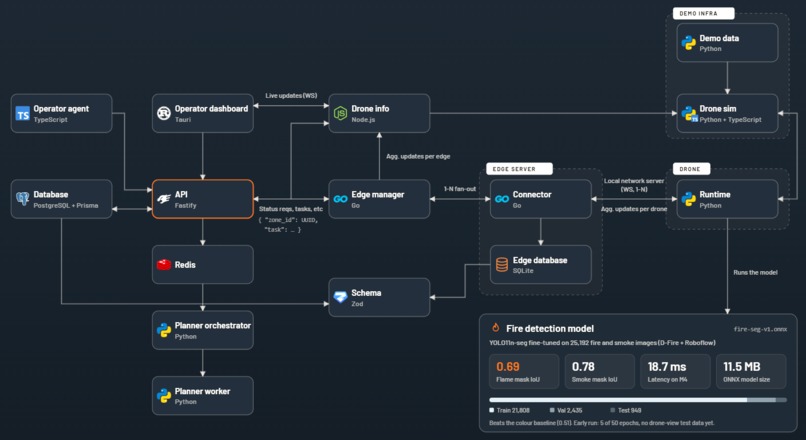
Task: Click the Node.js icon on Drone info
Action: click(340, 114)
